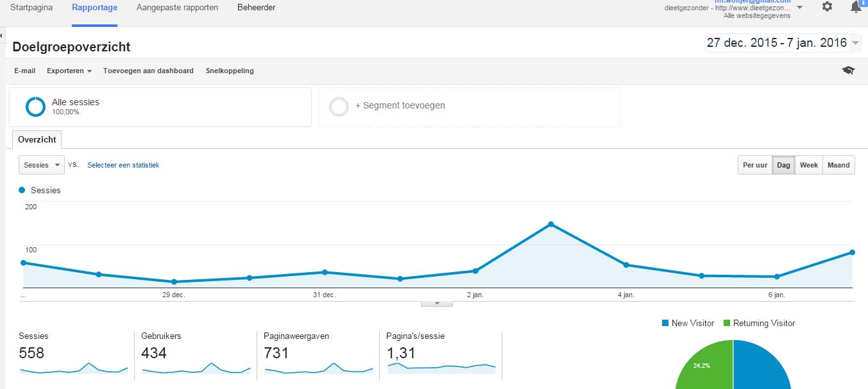868x389 pixels.
Task: Click the Alle websitegegevens text
Action: pyautogui.click(x=757, y=15)
